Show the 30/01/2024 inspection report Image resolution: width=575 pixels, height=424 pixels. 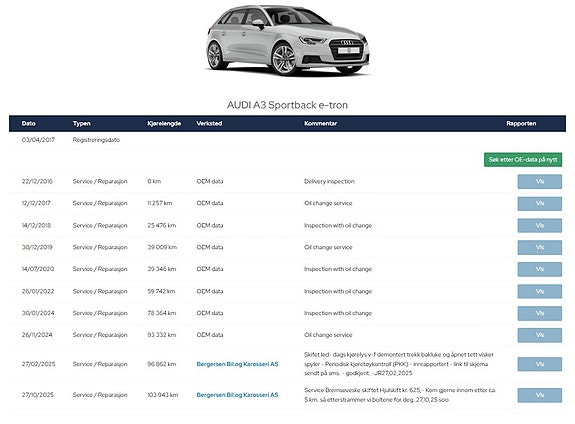(539, 313)
